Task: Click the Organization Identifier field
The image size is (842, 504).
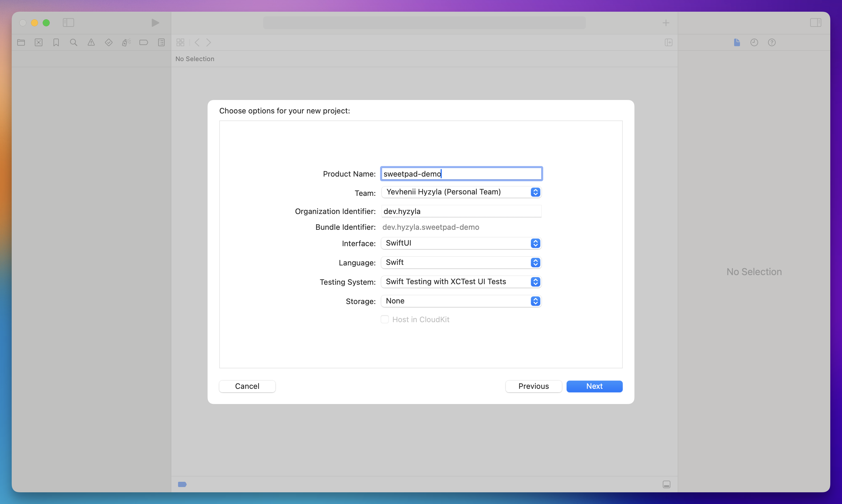Action: [460, 211]
